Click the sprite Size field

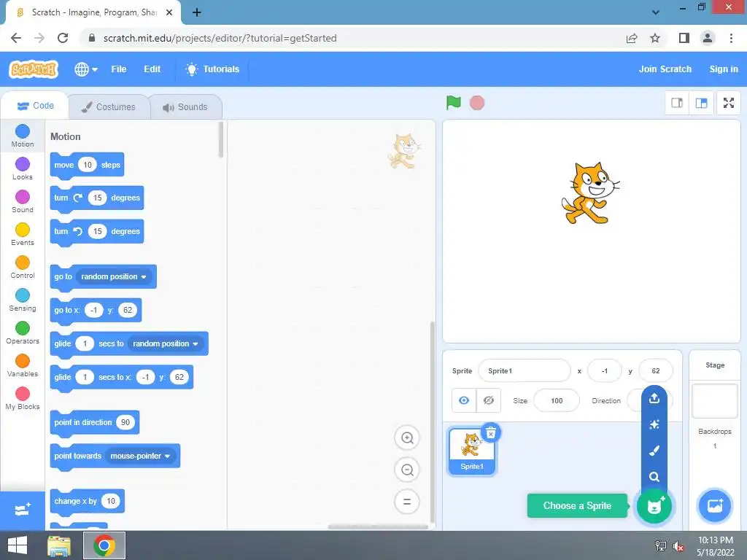[557, 400]
